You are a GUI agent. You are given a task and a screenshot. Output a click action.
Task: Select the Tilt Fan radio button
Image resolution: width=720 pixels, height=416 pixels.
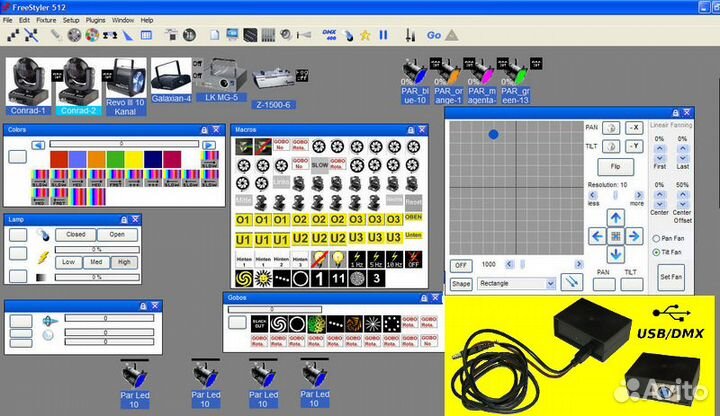tap(656, 252)
